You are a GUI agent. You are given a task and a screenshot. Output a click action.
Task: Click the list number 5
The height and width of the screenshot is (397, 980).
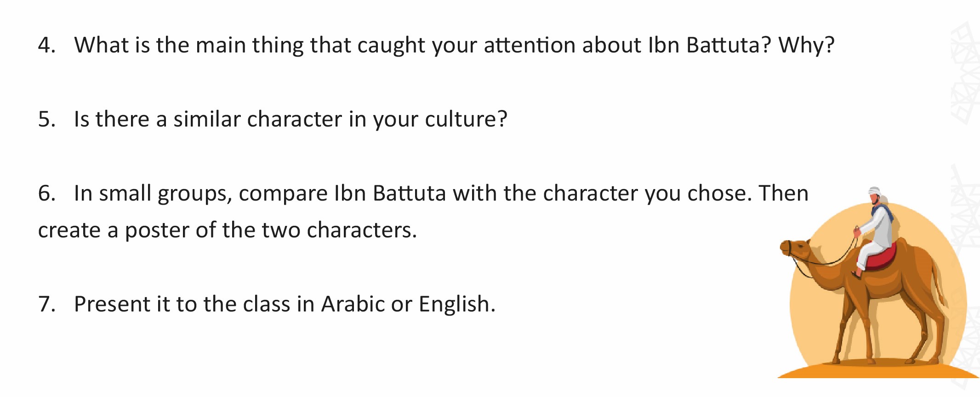[x=46, y=119]
